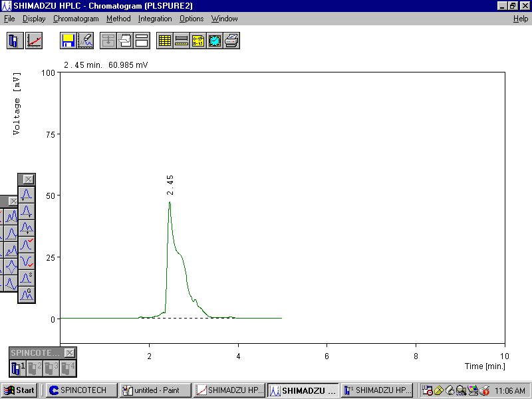Click the chromatogram peak at 2.45
The width and height of the screenshot is (532, 399).
[170, 203]
